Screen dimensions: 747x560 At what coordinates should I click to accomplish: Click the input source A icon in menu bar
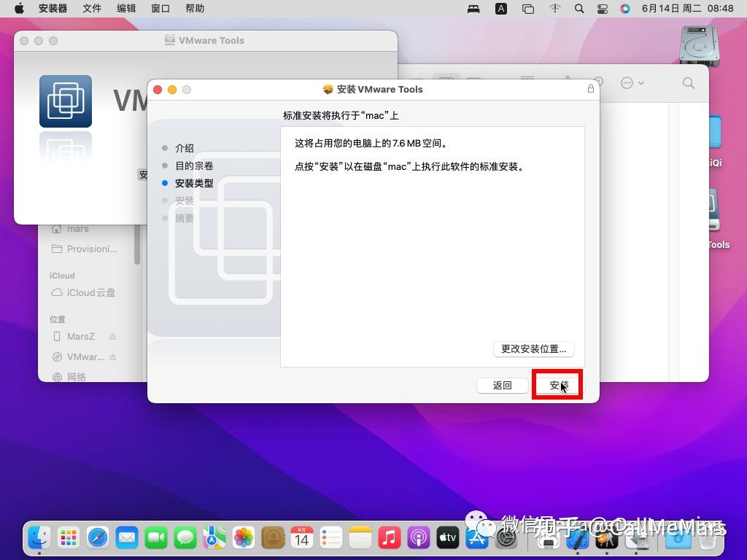(x=501, y=9)
